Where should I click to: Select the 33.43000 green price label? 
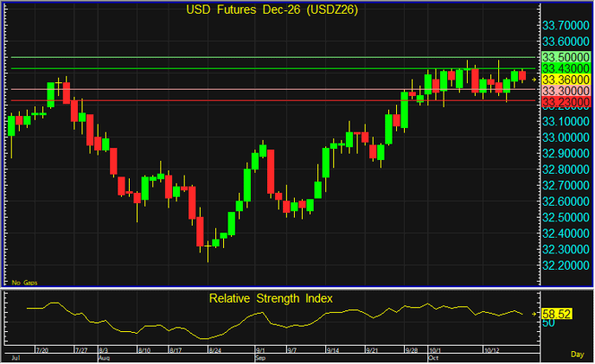click(x=566, y=68)
